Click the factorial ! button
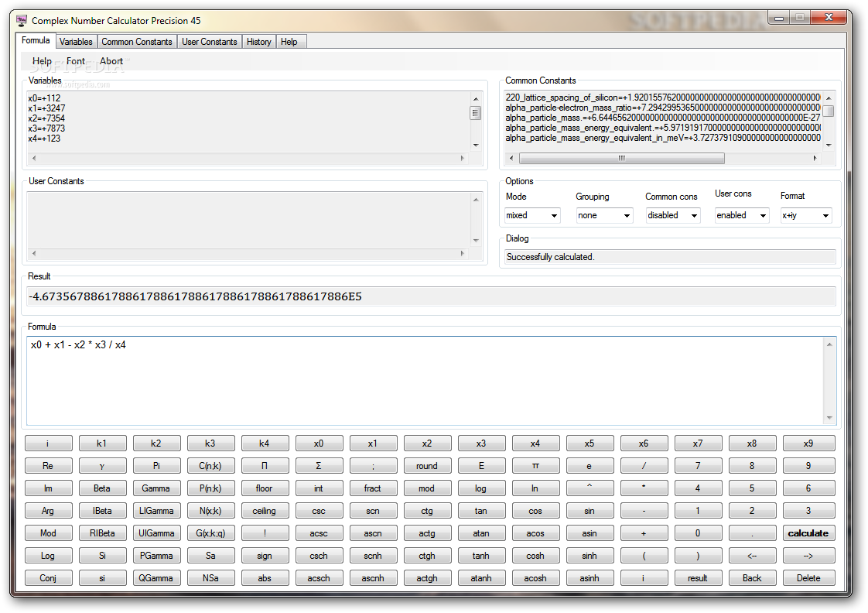The width and height of the screenshot is (868, 613). tap(264, 533)
